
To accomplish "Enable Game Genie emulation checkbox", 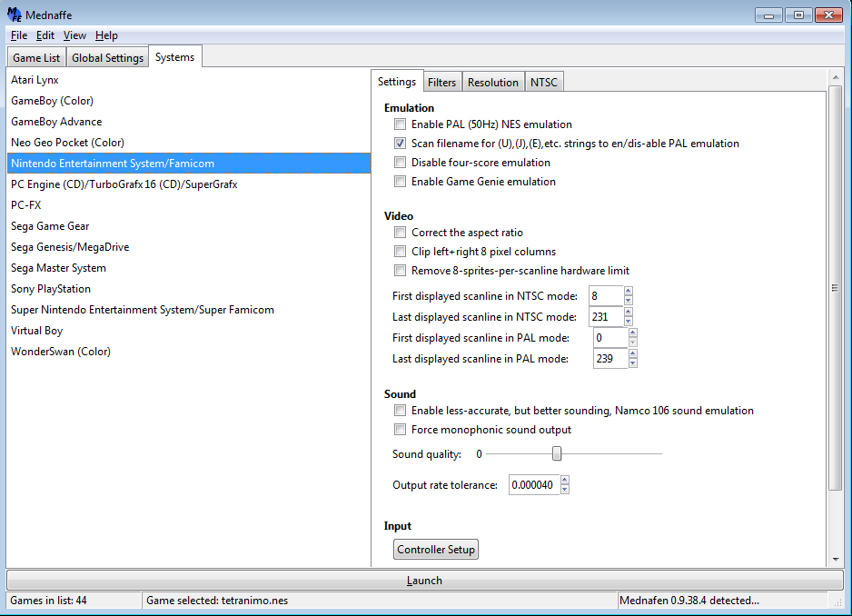I will coord(400,182).
